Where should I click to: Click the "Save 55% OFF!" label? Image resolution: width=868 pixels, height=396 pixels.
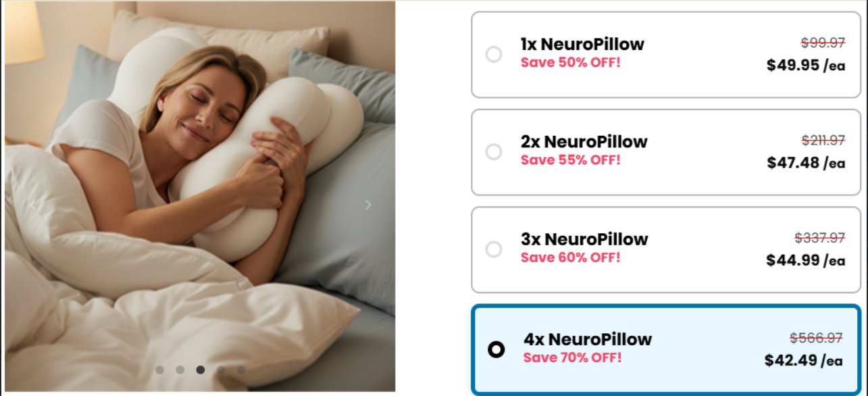(571, 160)
